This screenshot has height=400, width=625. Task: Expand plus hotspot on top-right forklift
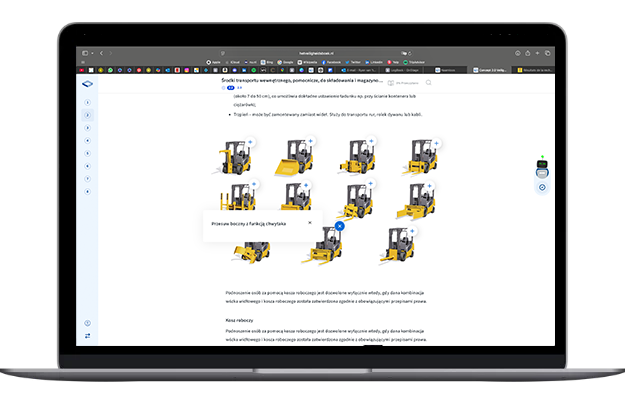pos(431,144)
